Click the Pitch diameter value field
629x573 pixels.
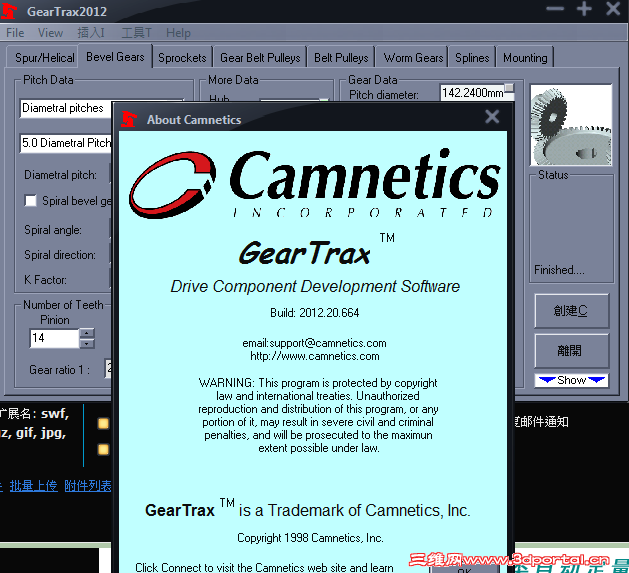[x=472, y=93]
